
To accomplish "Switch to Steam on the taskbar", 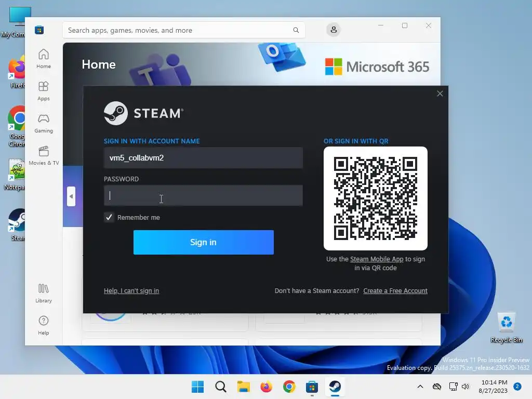I will click(x=335, y=387).
